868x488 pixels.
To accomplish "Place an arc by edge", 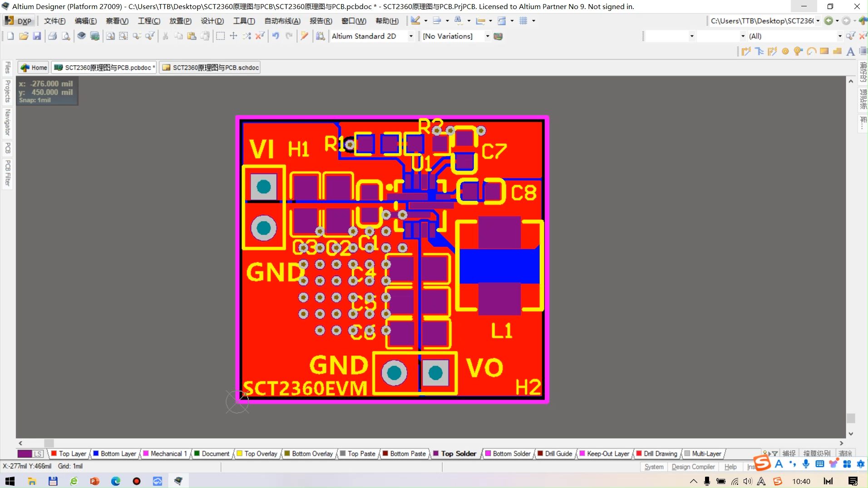I will [x=812, y=51].
